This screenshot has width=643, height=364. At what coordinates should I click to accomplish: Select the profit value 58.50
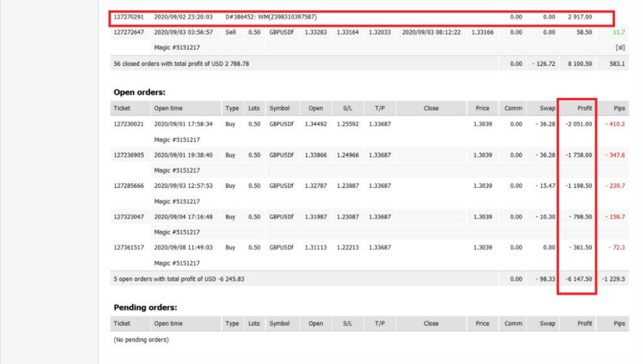[585, 33]
